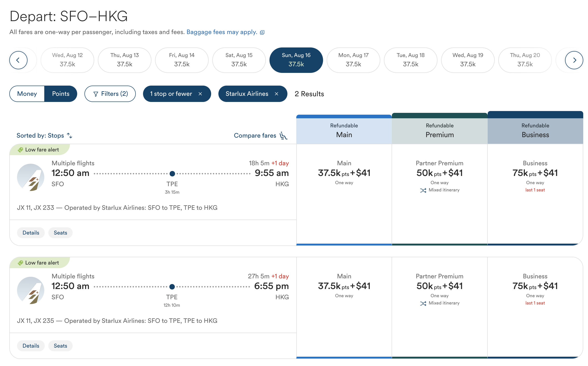Screen dimensions: 588x366
Task: Select the Sat, Aug 15 date tab
Action: (x=239, y=60)
